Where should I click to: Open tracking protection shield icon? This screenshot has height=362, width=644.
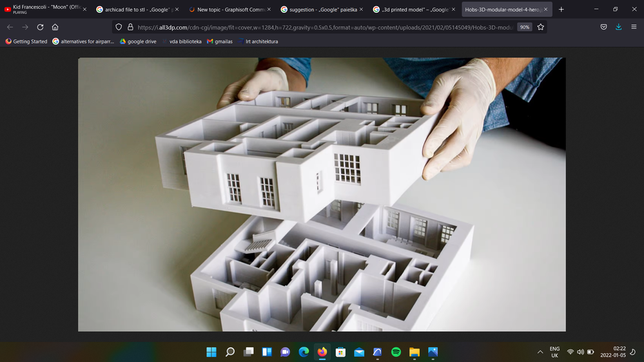[x=119, y=27]
